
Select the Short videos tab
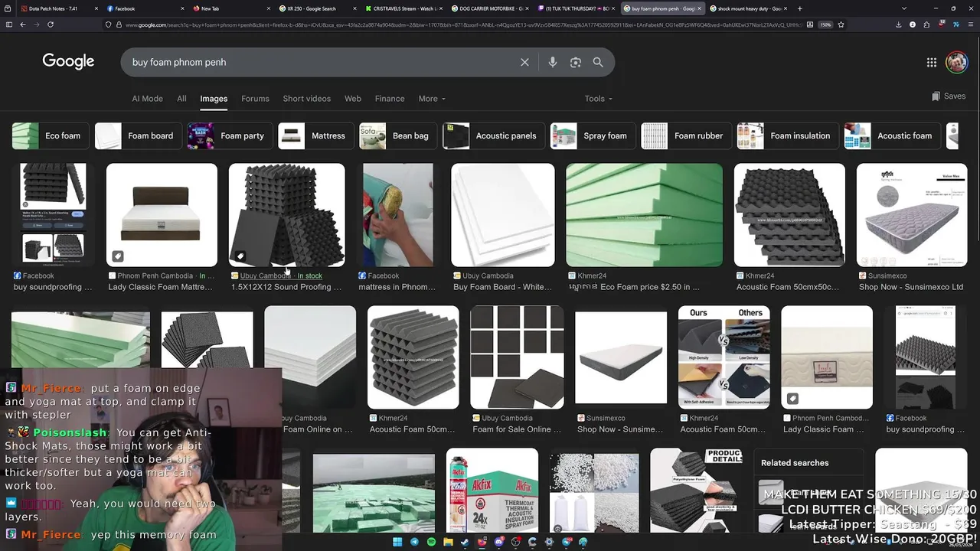click(306, 99)
